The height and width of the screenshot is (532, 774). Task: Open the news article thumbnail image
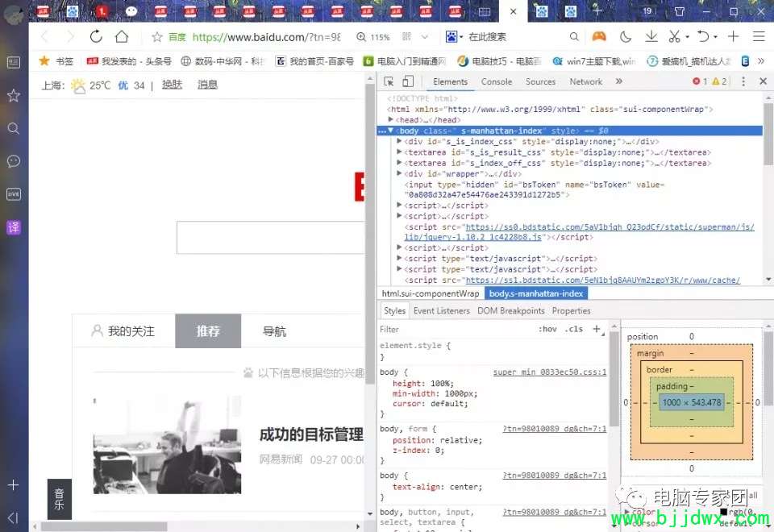click(168, 445)
